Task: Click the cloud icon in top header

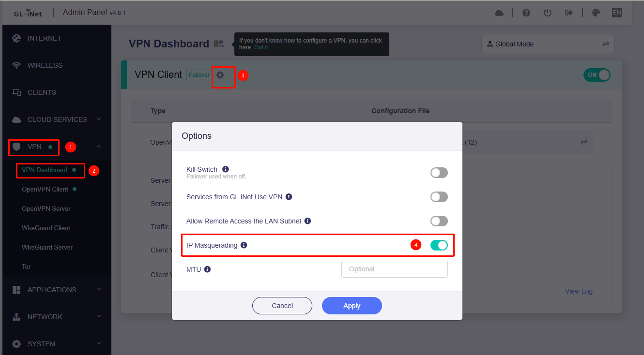Action: 499,13
